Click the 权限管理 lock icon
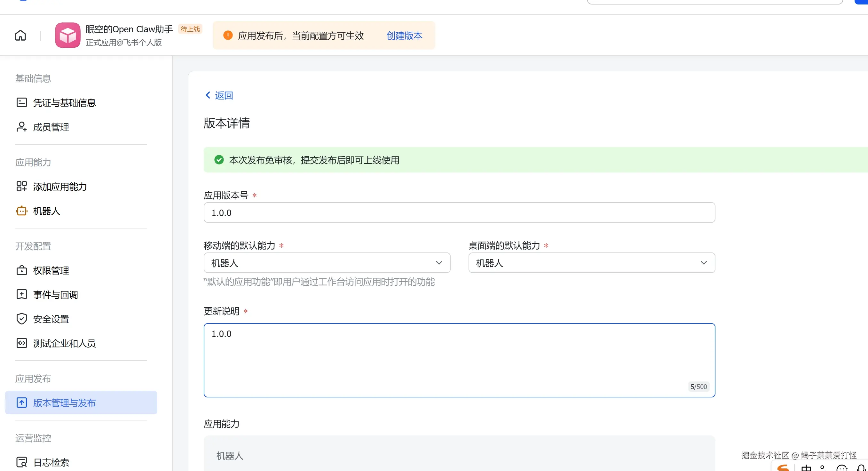 tap(21, 270)
